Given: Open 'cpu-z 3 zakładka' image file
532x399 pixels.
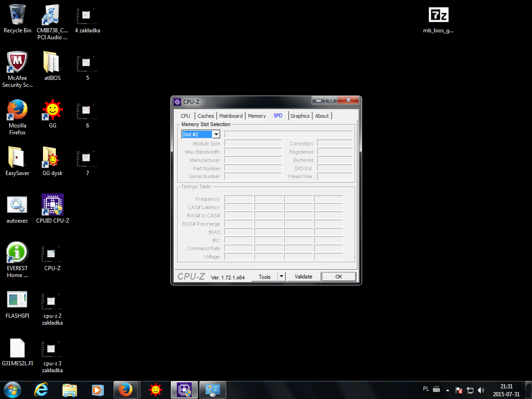Looking at the screenshot, I should click(52, 356).
